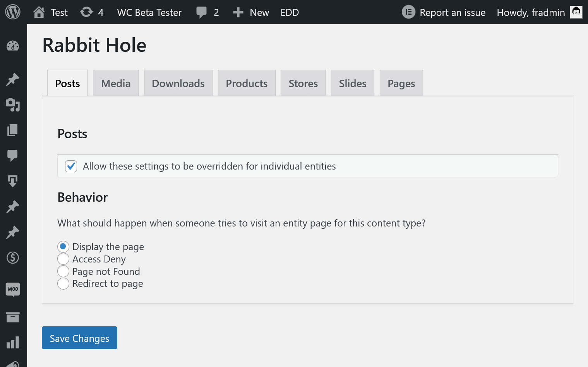This screenshot has width=588, height=367.
Task: Open the fradmin user avatar
Action: (x=576, y=12)
